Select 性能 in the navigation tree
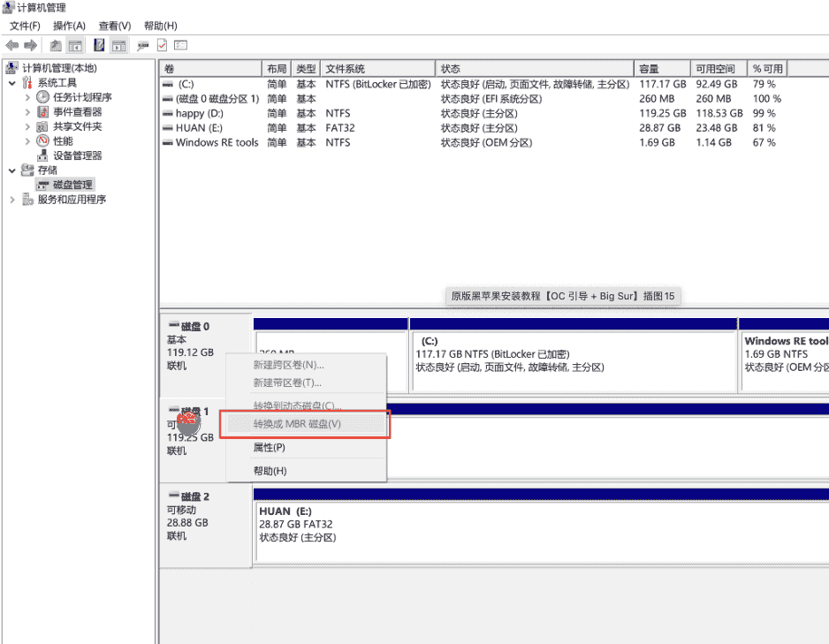The image size is (829, 644). pyautogui.click(x=63, y=141)
